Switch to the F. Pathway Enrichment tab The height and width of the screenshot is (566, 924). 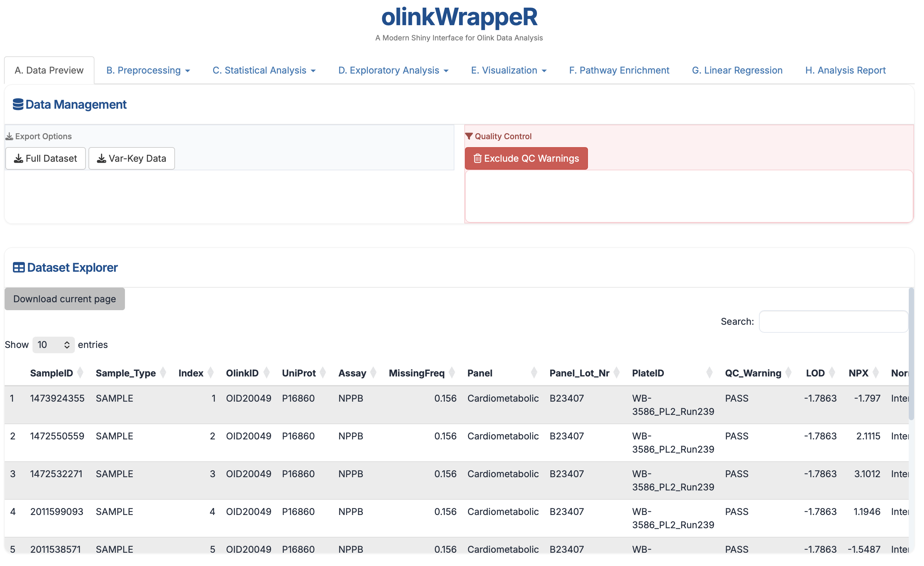(x=619, y=70)
